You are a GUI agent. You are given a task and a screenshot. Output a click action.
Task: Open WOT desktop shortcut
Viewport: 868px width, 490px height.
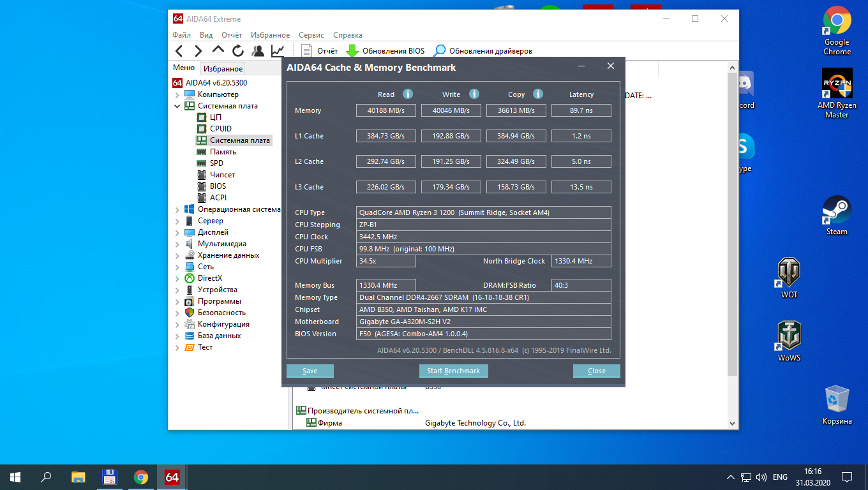point(789,278)
